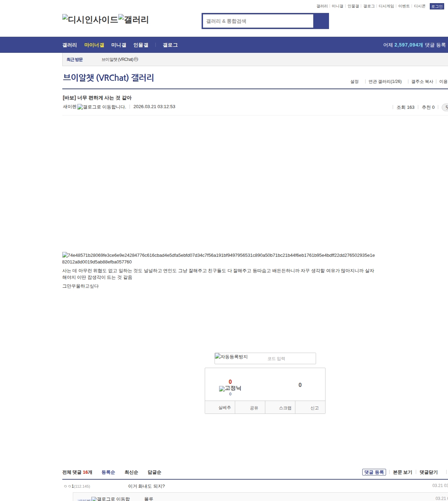
Task: Open the gallery 설정 option
Action: tap(355, 82)
